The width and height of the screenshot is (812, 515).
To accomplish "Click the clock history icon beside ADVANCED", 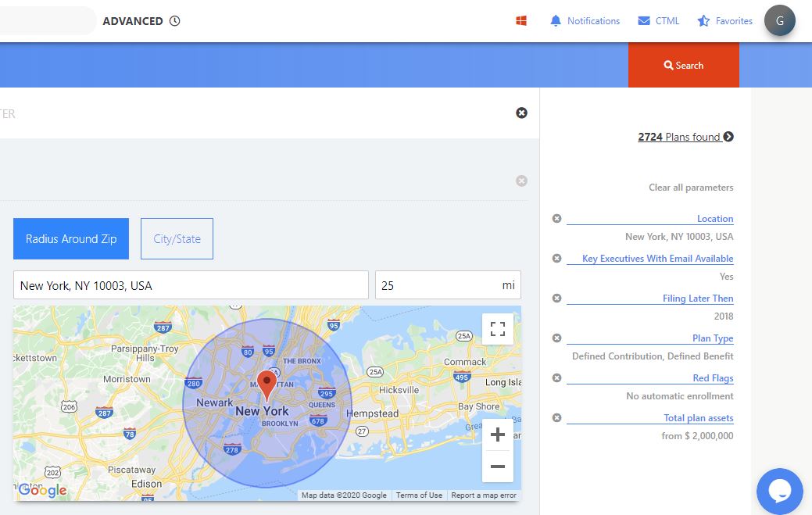I will 174,21.
